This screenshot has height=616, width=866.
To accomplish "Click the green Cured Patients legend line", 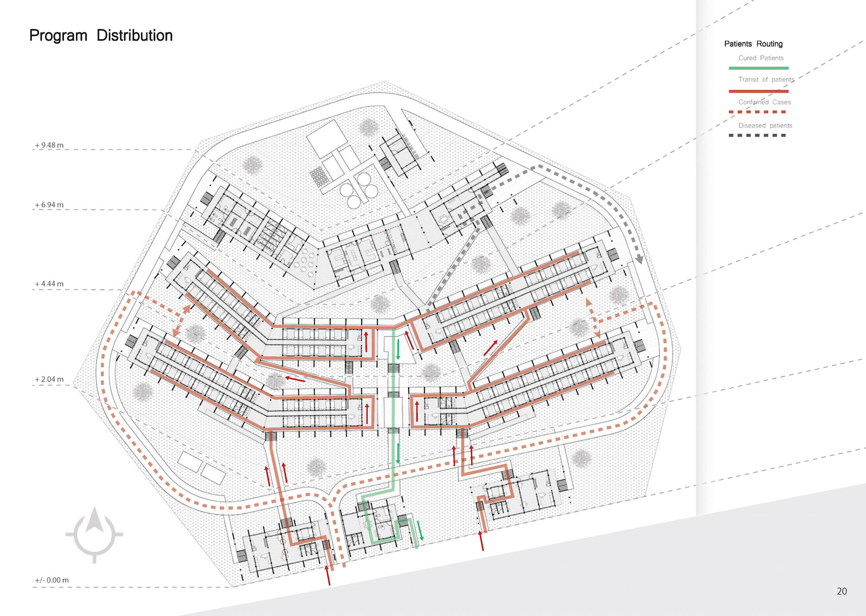I will (x=759, y=68).
